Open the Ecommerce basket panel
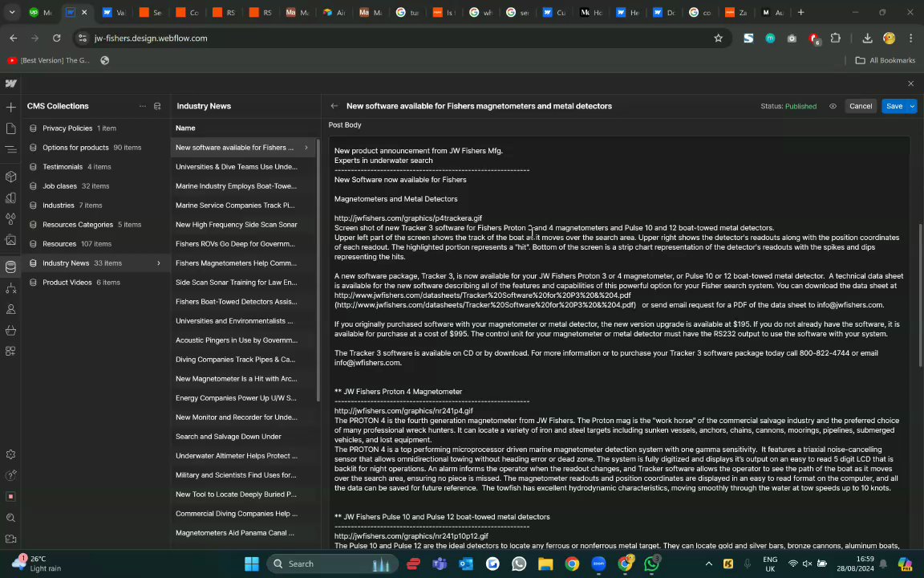The image size is (924, 578). [x=10, y=330]
